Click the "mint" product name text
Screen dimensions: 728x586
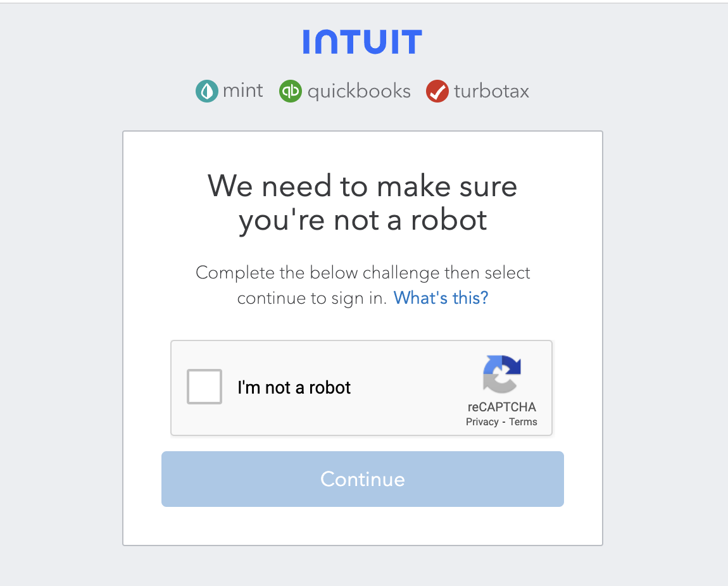coord(243,91)
